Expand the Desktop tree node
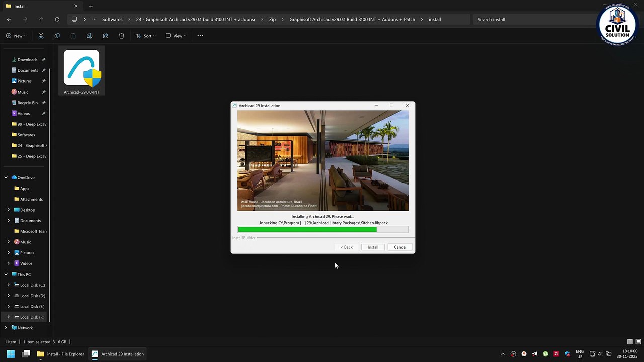 pyautogui.click(x=9, y=210)
